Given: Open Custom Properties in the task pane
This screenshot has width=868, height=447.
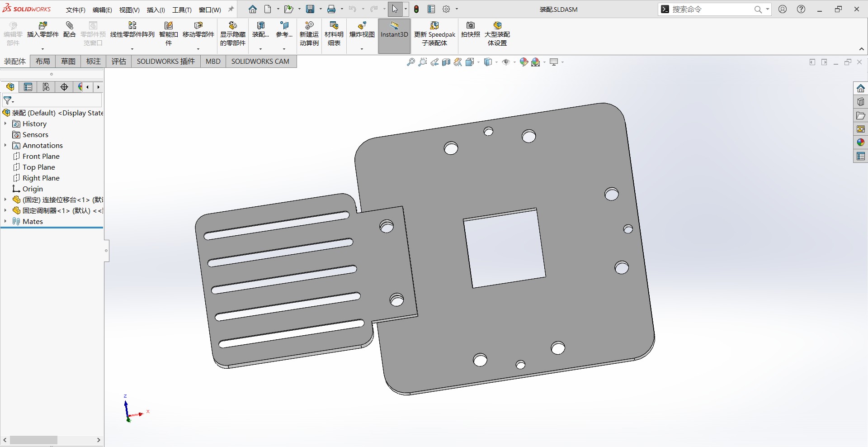Looking at the screenshot, I should [861, 156].
